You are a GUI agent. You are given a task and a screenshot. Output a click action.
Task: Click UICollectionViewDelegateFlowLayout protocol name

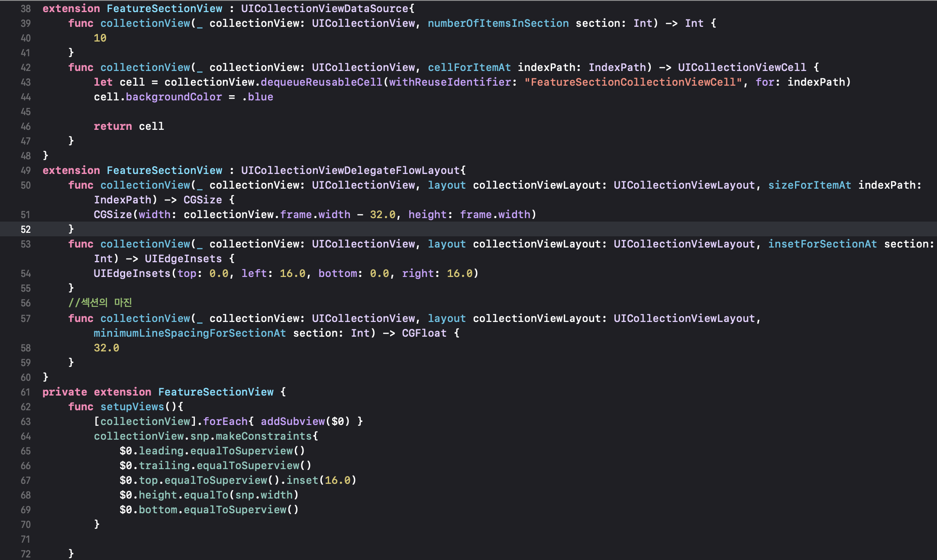pos(350,171)
